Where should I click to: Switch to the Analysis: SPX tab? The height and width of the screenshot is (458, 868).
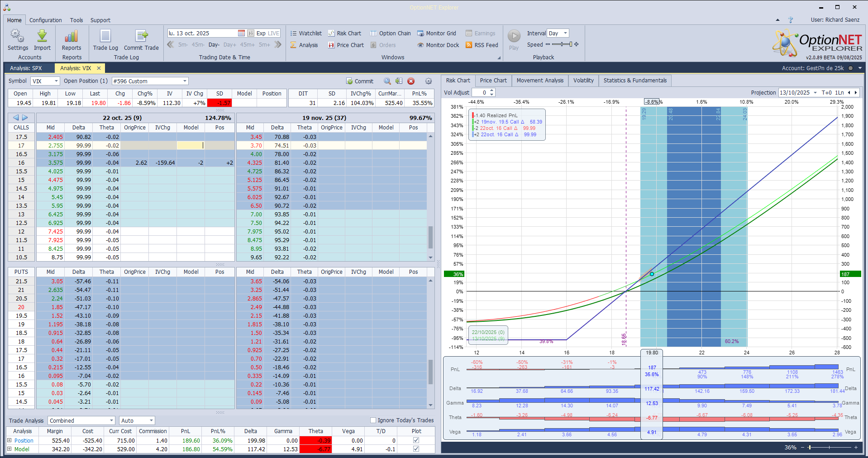point(26,68)
